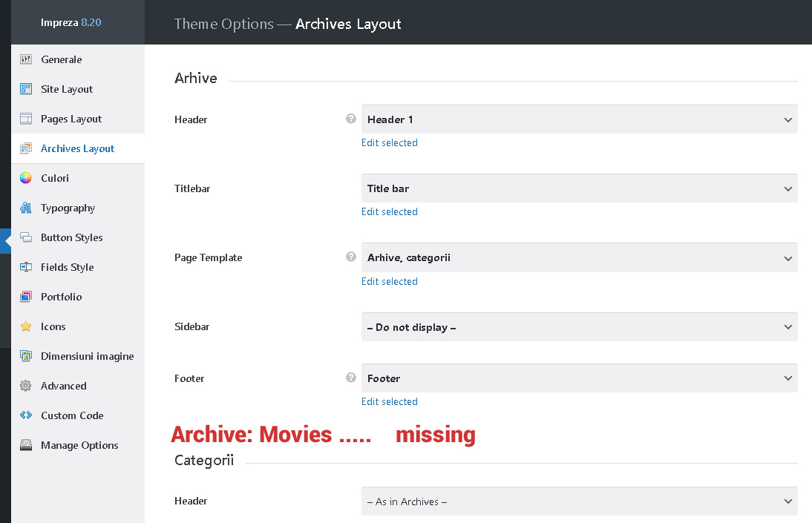812x523 pixels.
Task: Click the Button Styles icon
Action: click(x=26, y=237)
